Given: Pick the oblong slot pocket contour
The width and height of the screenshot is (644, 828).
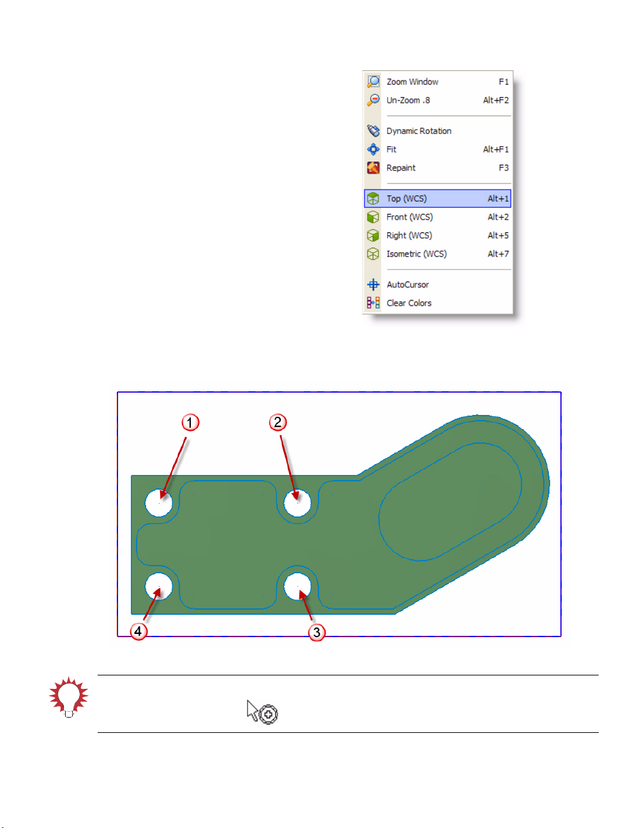Looking at the screenshot, I should pyautogui.click(x=451, y=502).
